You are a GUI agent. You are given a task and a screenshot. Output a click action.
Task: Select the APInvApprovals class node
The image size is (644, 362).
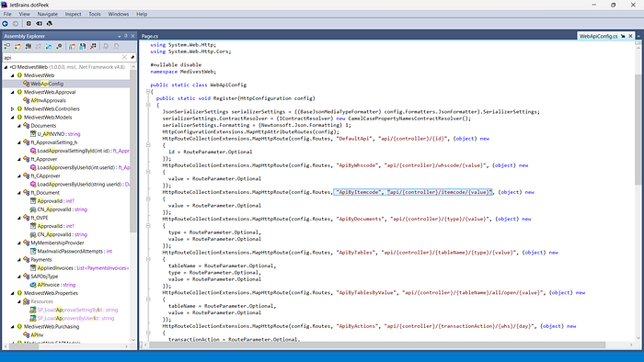(x=49, y=100)
